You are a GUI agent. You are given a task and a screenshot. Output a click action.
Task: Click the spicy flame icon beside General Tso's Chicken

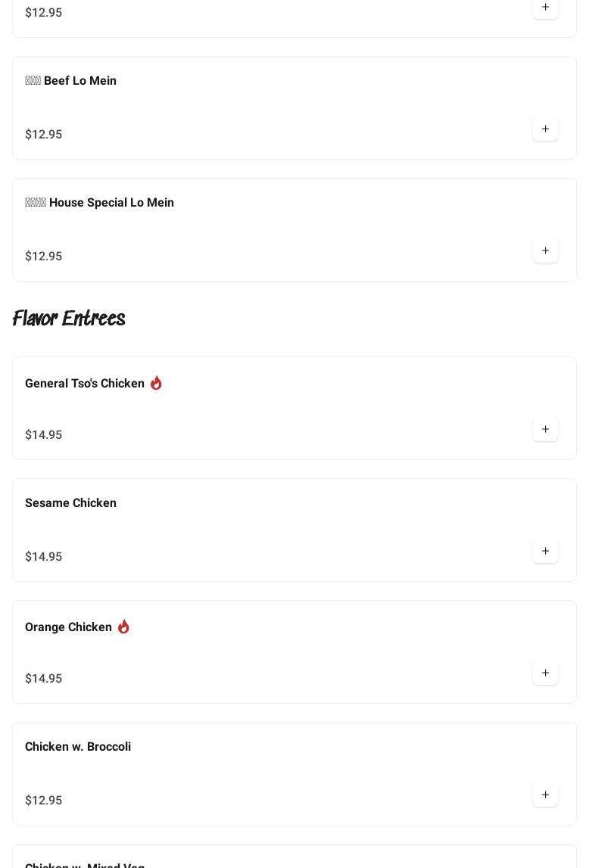tap(156, 383)
